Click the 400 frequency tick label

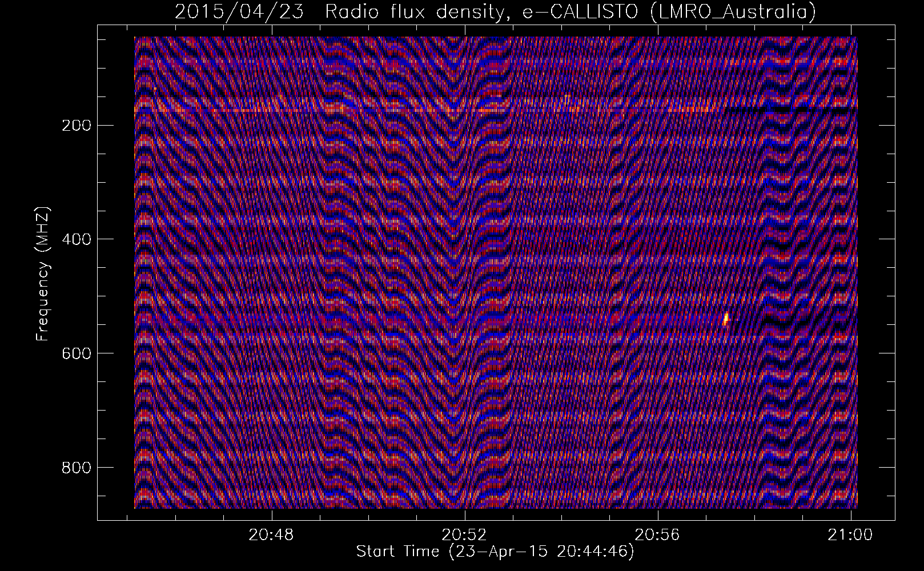[76, 239]
